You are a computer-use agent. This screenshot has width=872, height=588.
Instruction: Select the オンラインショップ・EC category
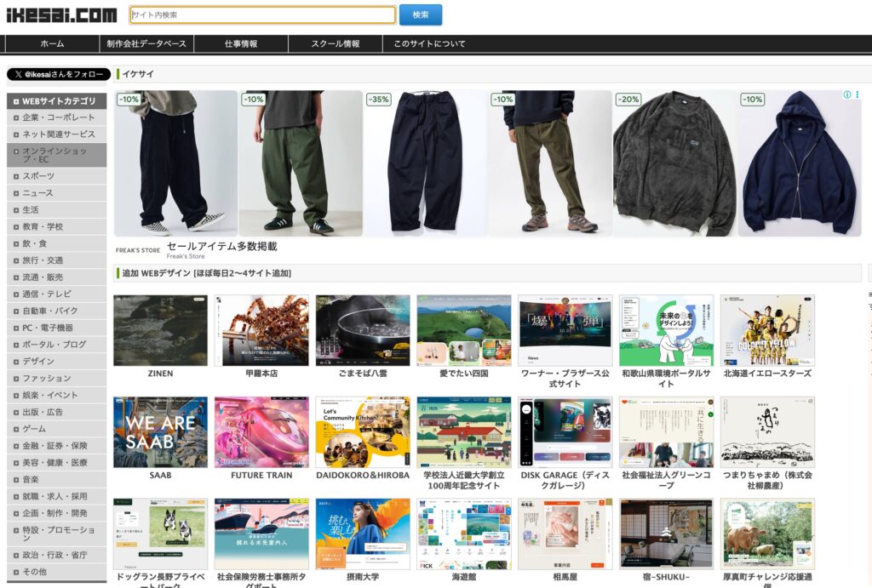coord(58,155)
